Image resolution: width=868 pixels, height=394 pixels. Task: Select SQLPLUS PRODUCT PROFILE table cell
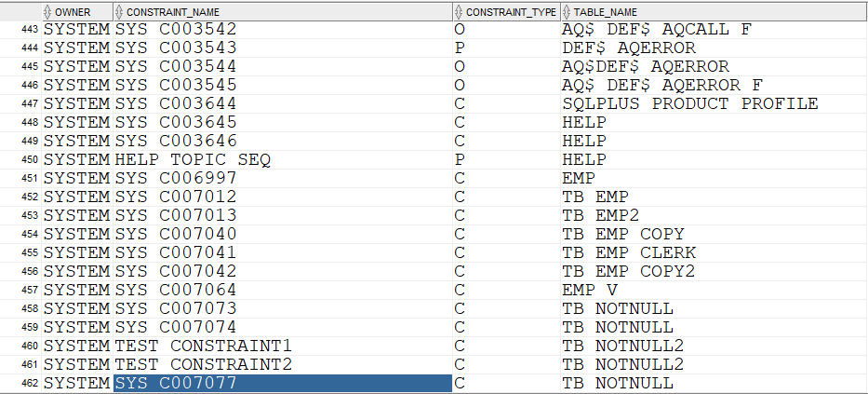click(714, 103)
